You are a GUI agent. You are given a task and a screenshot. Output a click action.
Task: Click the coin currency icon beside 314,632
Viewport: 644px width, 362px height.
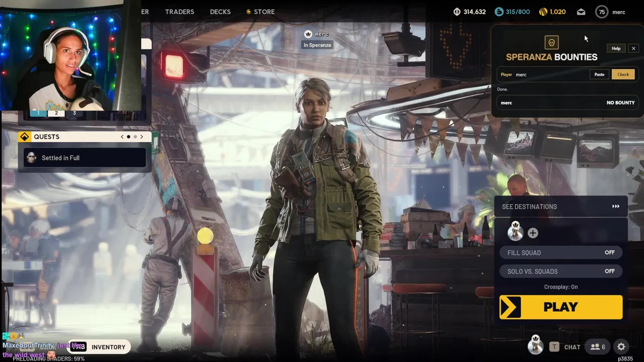(457, 12)
